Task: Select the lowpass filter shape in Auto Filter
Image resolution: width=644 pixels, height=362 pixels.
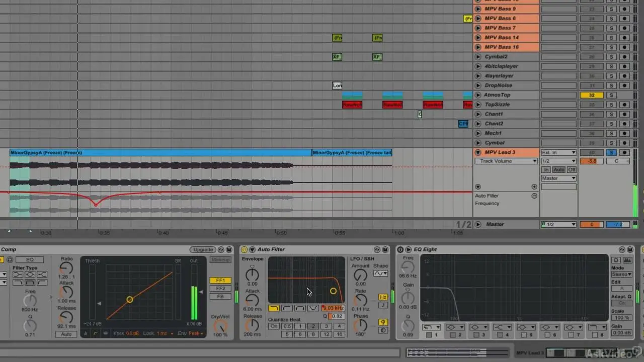Action: 274,308
